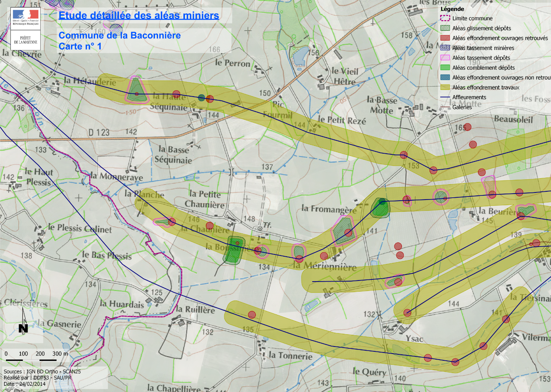Click the north arrow symbol
The image size is (551, 392).
(x=23, y=321)
